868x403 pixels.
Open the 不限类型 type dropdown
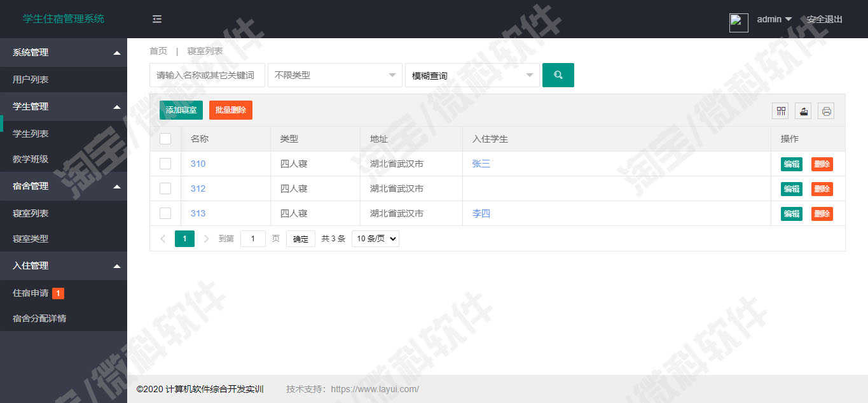(x=335, y=75)
